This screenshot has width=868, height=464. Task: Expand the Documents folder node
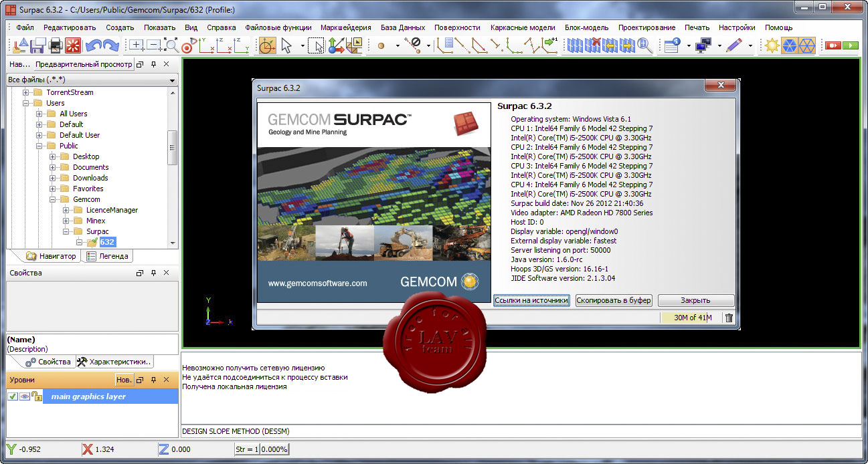(53, 167)
